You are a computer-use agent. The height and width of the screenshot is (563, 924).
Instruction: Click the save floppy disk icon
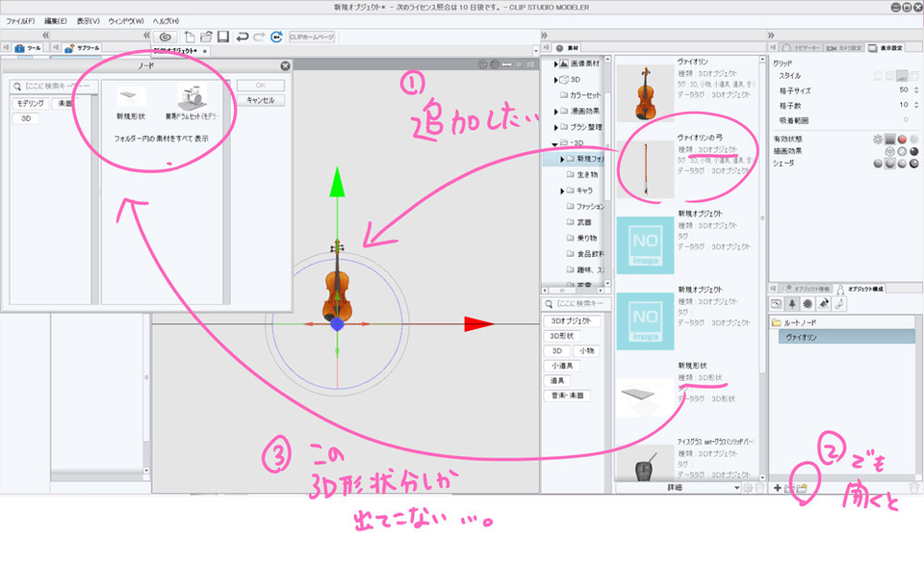[x=222, y=37]
